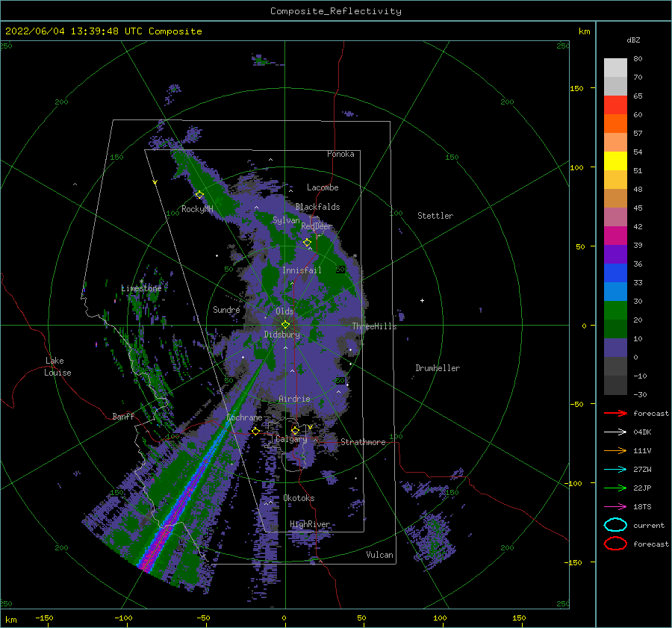The height and width of the screenshot is (628, 672).
Task: Click the 18TS legend label text
Action: point(642,507)
